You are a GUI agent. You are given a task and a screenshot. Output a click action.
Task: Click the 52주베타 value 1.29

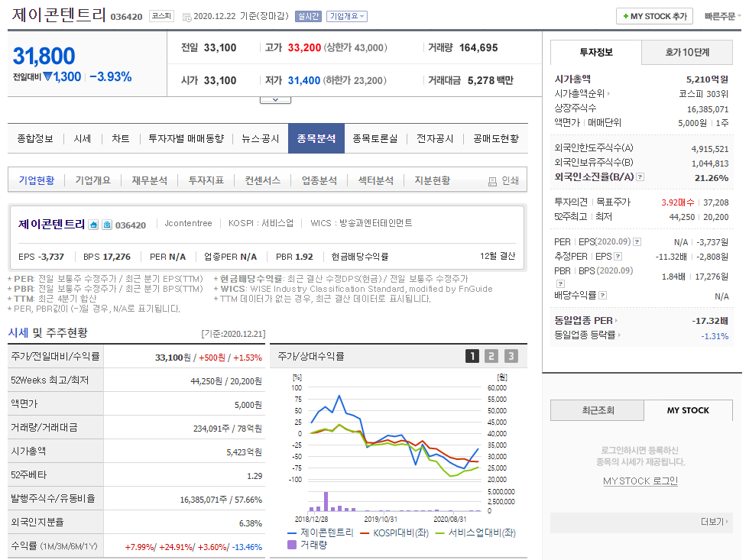pyautogui.click(x=254, y=476)
